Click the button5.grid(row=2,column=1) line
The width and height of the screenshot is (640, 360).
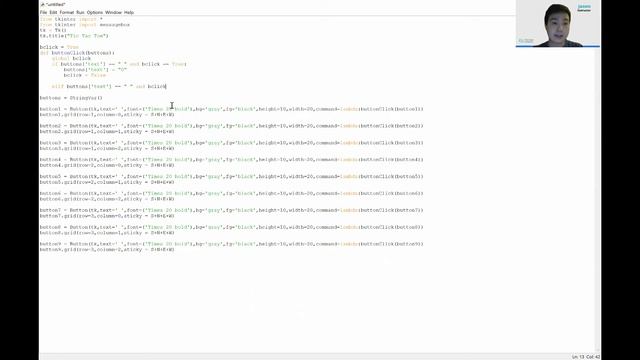coord(107,182)
